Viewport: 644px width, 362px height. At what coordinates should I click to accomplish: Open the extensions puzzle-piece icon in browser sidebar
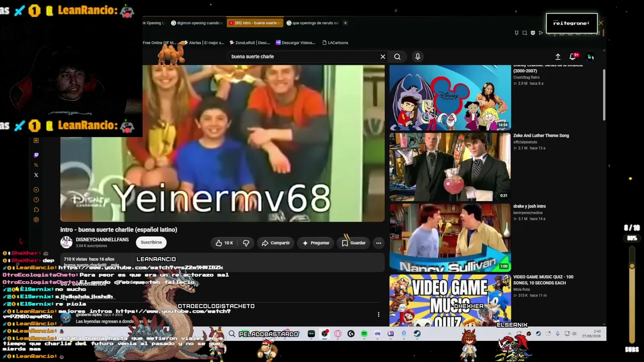[x=36, y=210]
